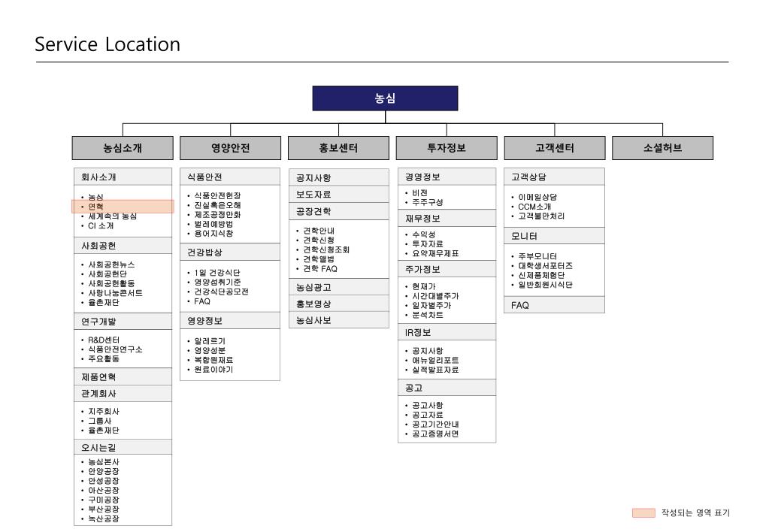769x532 pixels.
Task: Open the 오시는길 subheading
Action: tap(123, 447)
